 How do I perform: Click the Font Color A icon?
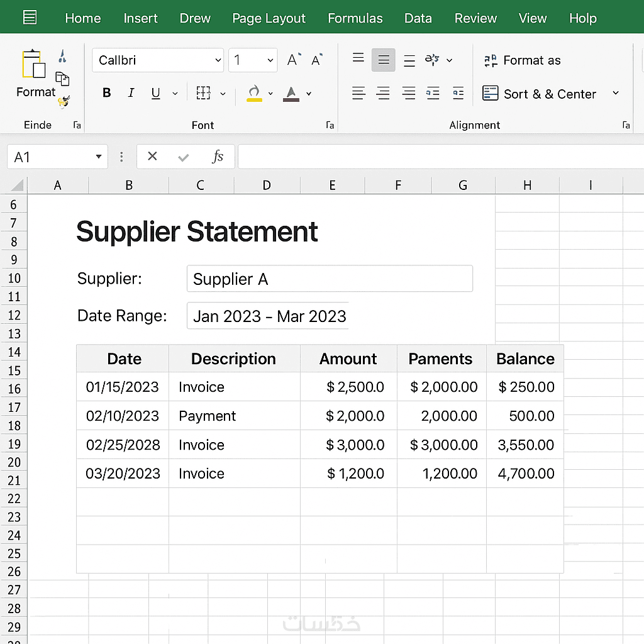tap(291, 94)
